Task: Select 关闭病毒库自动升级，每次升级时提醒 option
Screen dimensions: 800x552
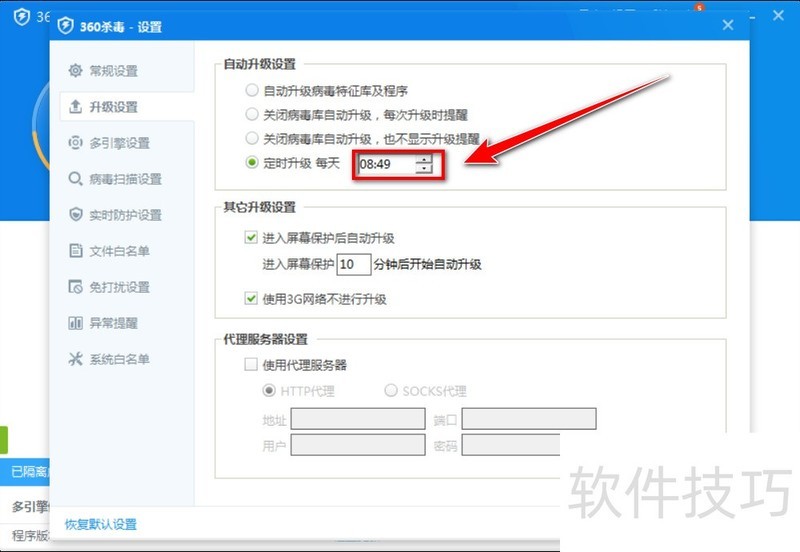Action: pyautogui.click(x=252, y=114)
